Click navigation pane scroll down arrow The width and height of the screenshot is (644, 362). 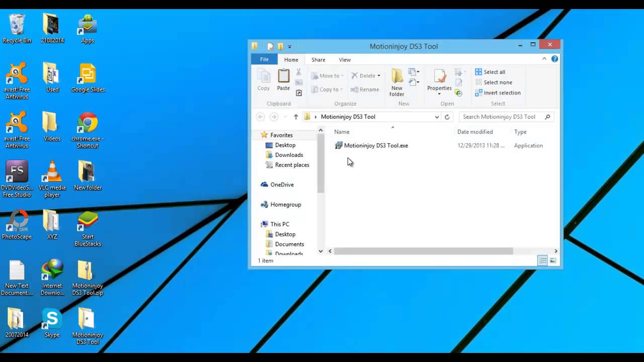coord(320,251)
